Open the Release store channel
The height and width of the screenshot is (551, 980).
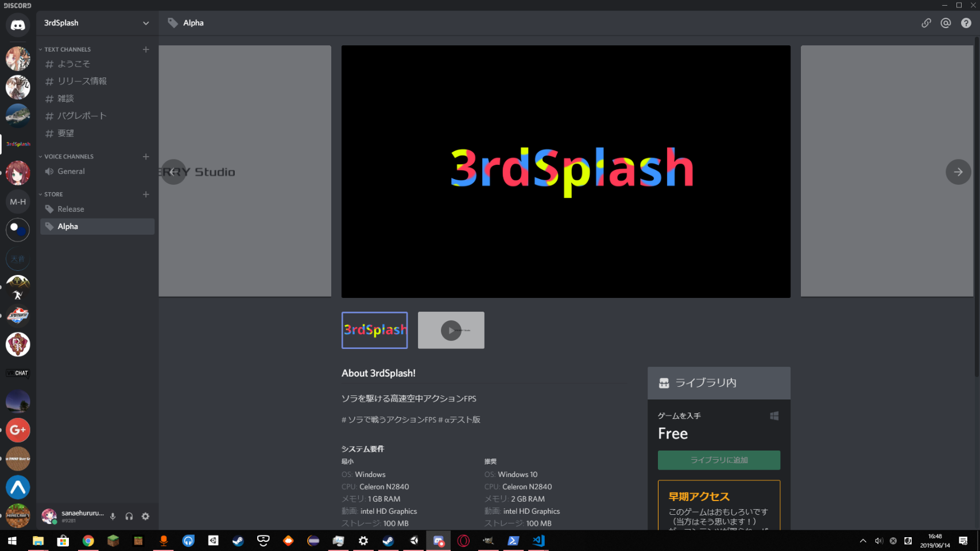(71, 209)
